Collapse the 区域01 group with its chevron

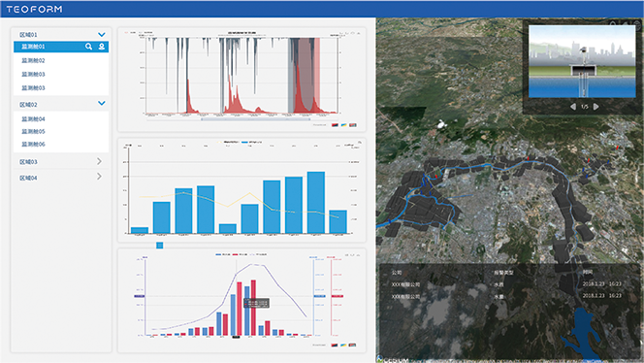[x=102, y=35]
